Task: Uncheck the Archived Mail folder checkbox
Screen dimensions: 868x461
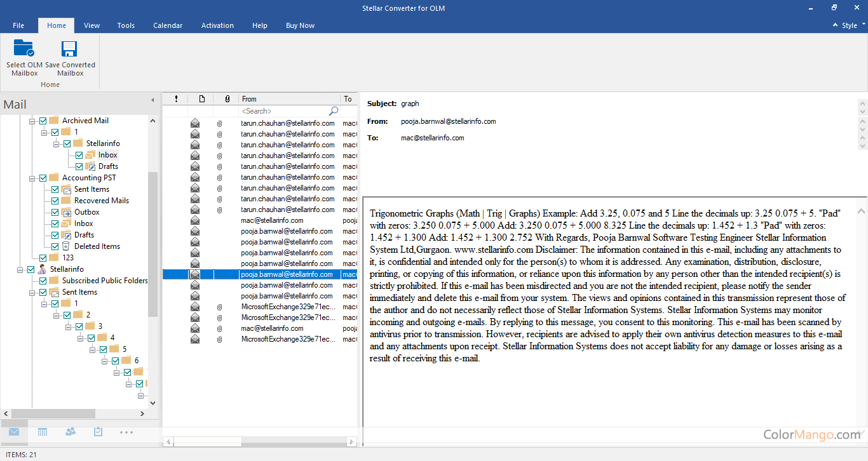Action: coord(43,121)
